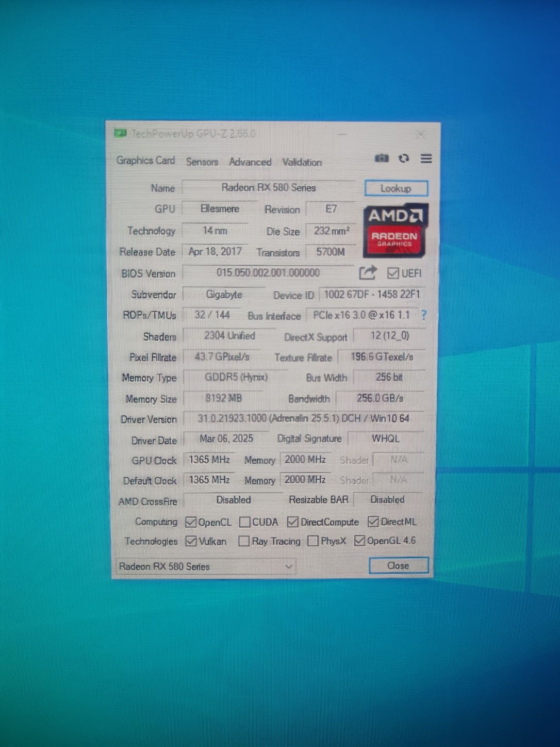
Task: Click the Device ID 1002 67DF value
Action: [x=372, y=295]
